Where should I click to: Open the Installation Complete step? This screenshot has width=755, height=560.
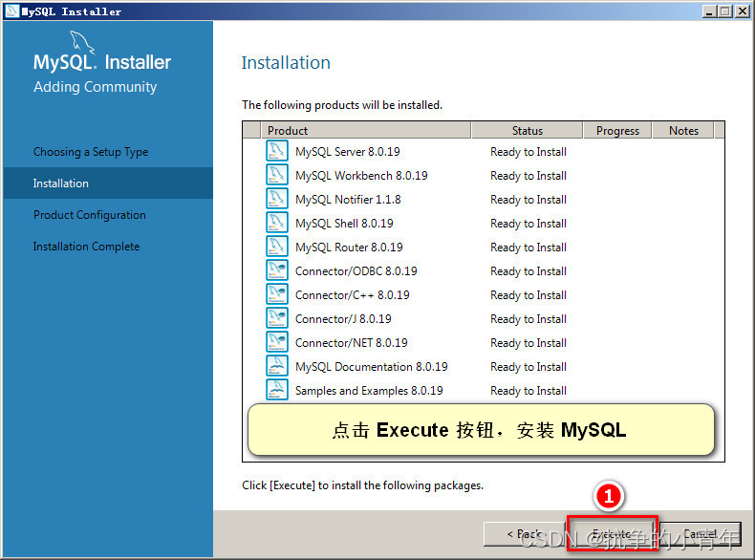point(86,247)
